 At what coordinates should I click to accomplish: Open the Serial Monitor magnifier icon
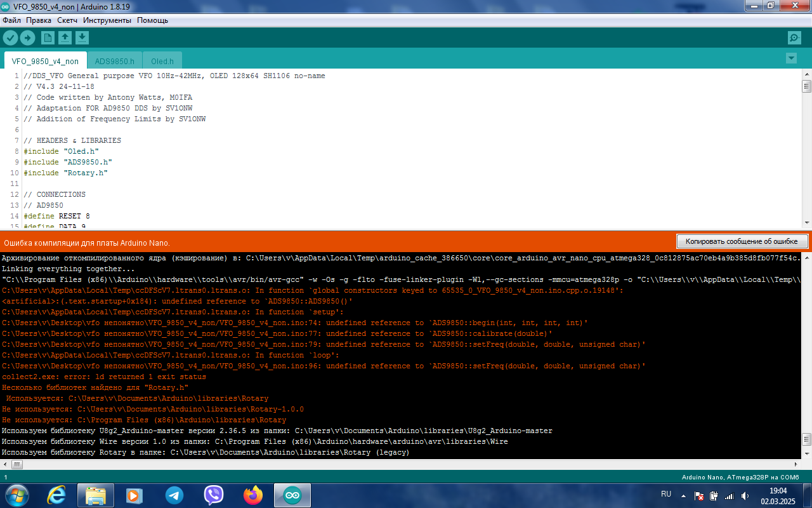point(794,37)
